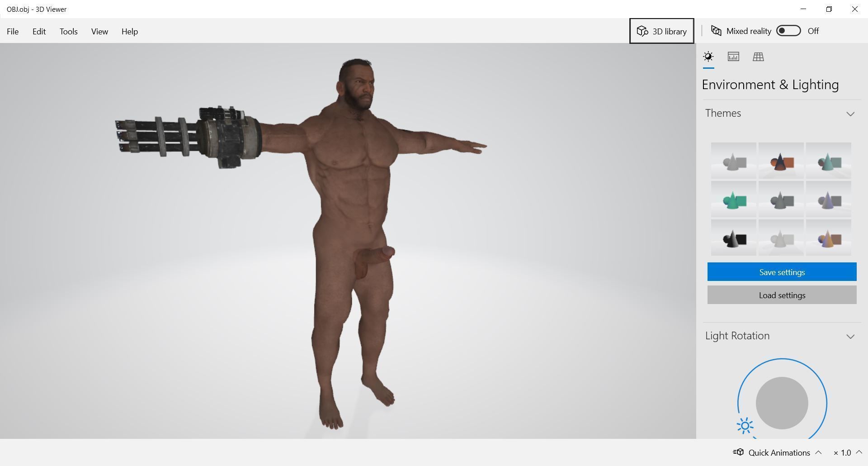The height and width of the screenshot is (466, 868).
Task: Open the Edit menu
Action: [x=39, y=31]
